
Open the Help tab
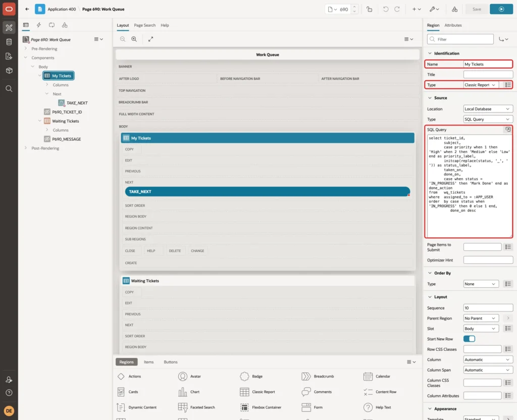tap(165, 25)
